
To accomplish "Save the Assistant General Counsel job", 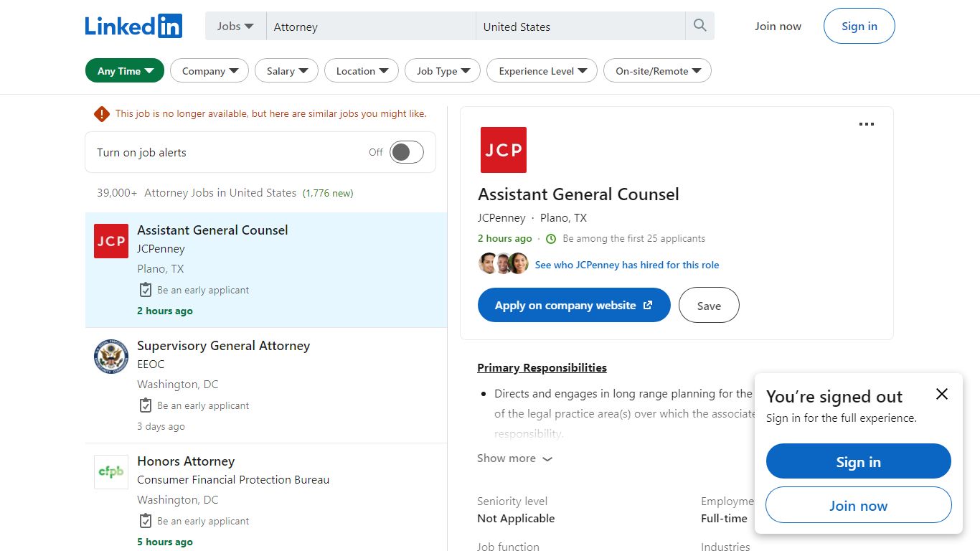I will tap(709, 305).
